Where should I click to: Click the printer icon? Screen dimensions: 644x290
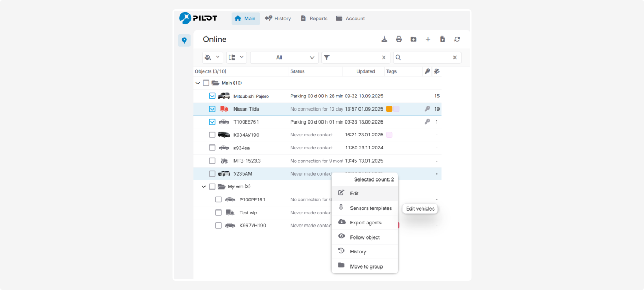point(399,39)
